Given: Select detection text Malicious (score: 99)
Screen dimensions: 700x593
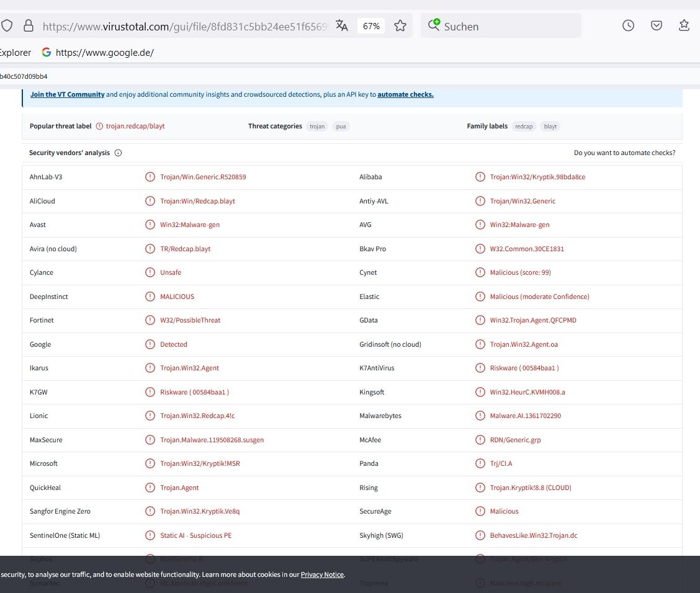Looking at the screenshot, I should (521, 272).
